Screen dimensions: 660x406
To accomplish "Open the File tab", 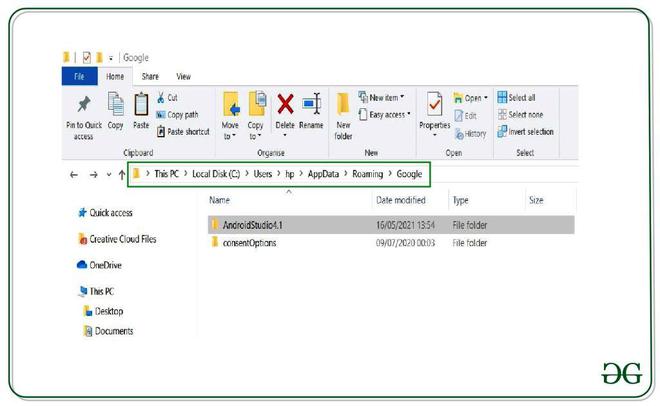I will pos(79,76).
